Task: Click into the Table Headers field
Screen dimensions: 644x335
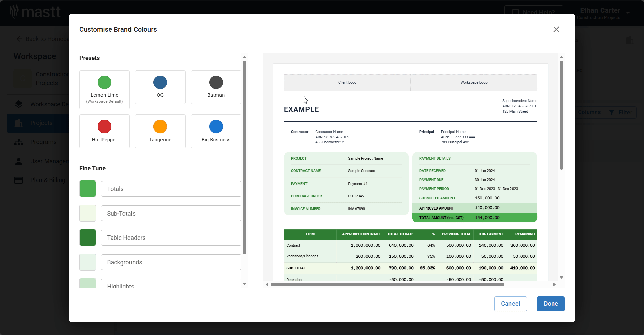Action: click(x=171, y=238)
